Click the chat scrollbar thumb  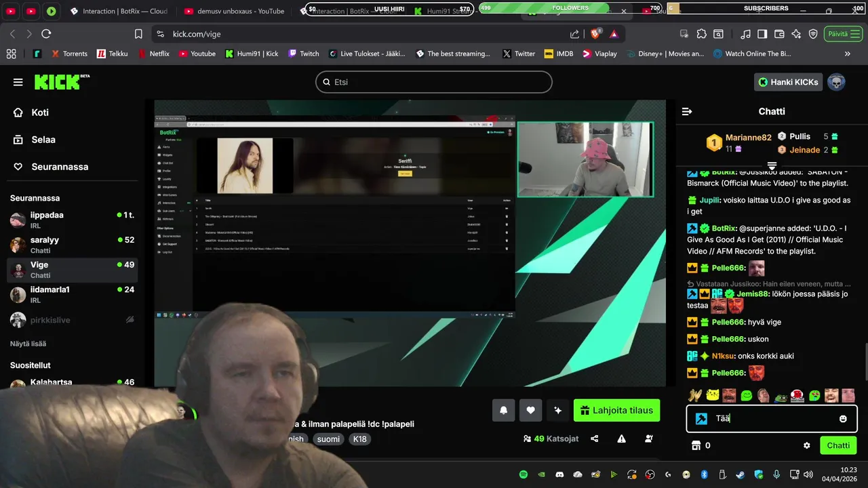click(865, 363)
